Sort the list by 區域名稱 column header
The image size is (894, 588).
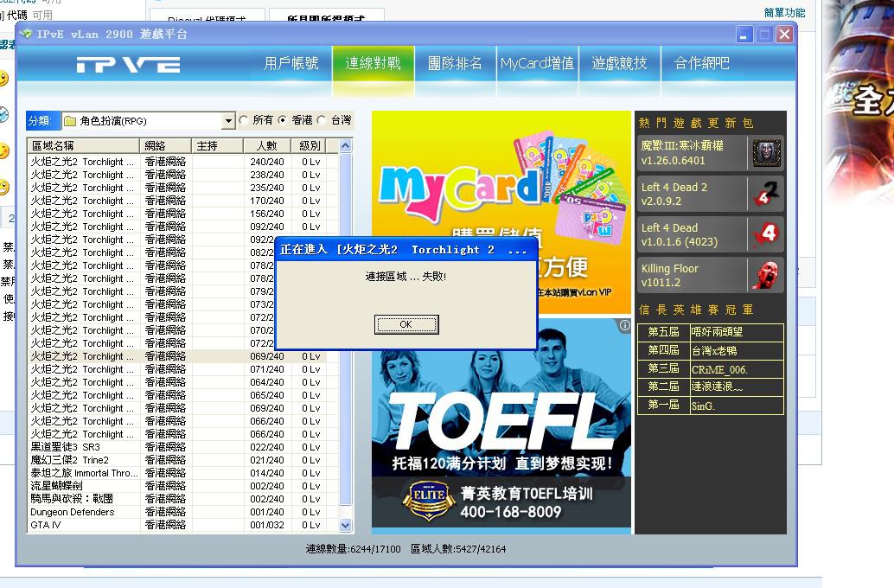83,146
